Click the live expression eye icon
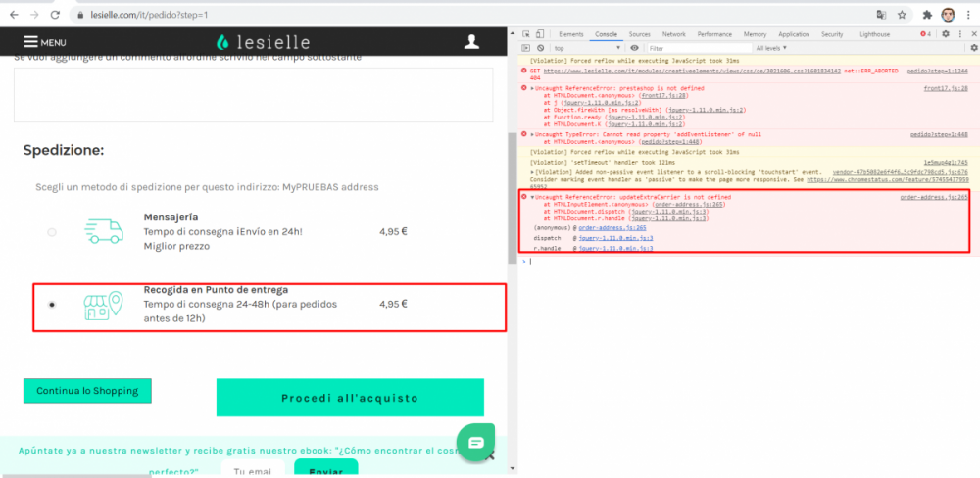The image size is (980, 478). tap(635, 47)
